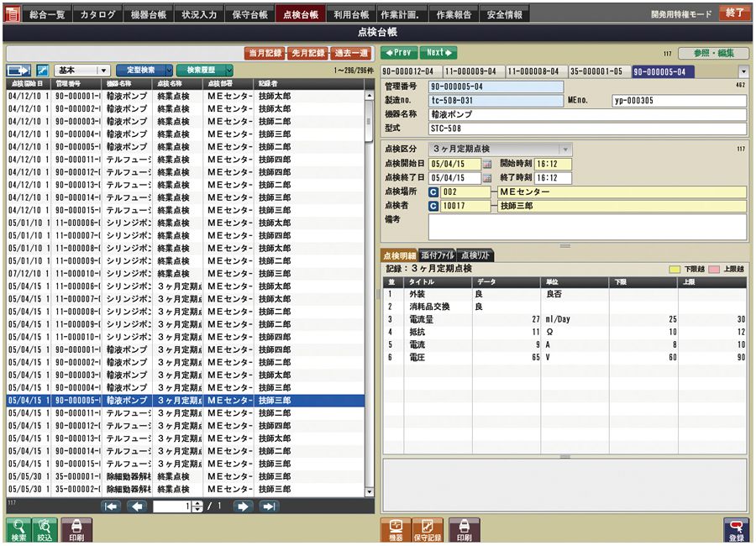
Task: Click the 備考 remarks text field
Action: coord(588,227)
